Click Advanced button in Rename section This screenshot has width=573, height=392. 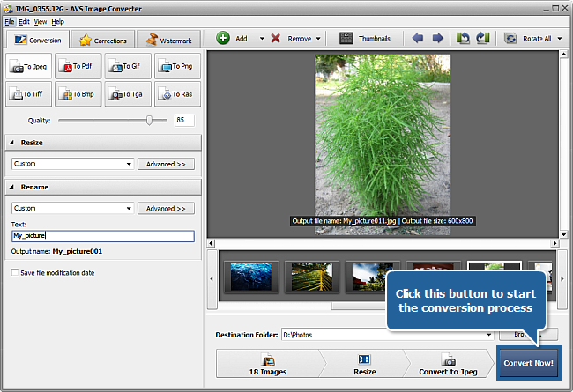pos(166,209)
